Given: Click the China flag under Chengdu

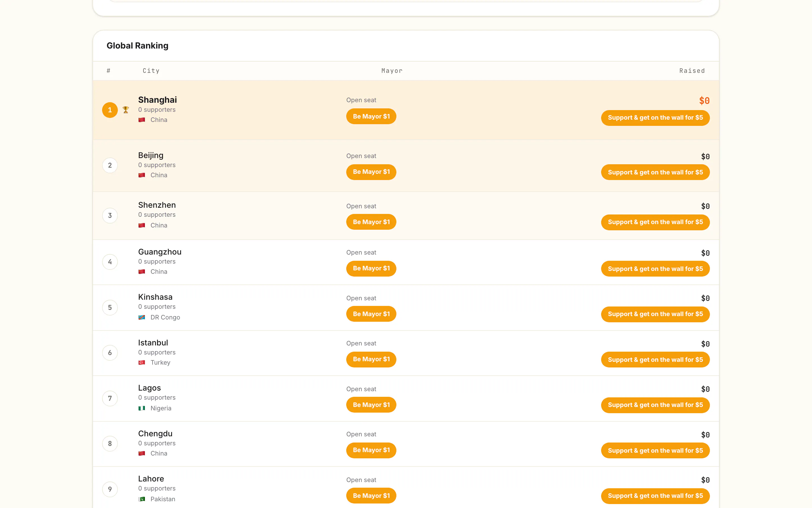Looking at the screenshot, I should pos(142,453).
